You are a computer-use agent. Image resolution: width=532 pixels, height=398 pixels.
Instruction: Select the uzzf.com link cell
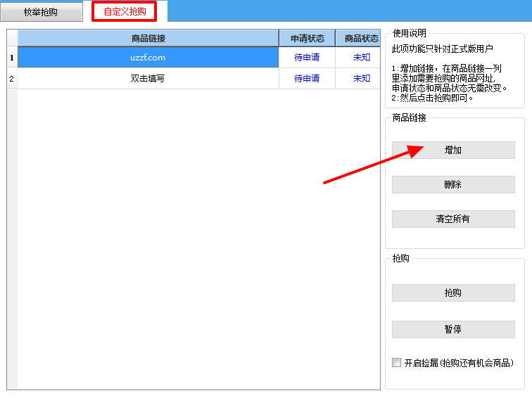coord(148,57)
